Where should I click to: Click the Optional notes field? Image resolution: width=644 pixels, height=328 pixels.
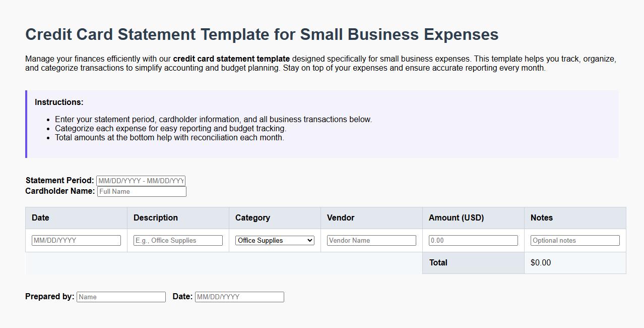[574, 240]
